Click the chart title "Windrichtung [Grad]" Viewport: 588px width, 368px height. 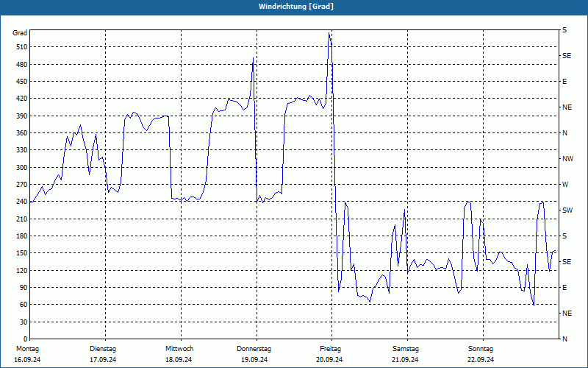[x=296, y=7]
